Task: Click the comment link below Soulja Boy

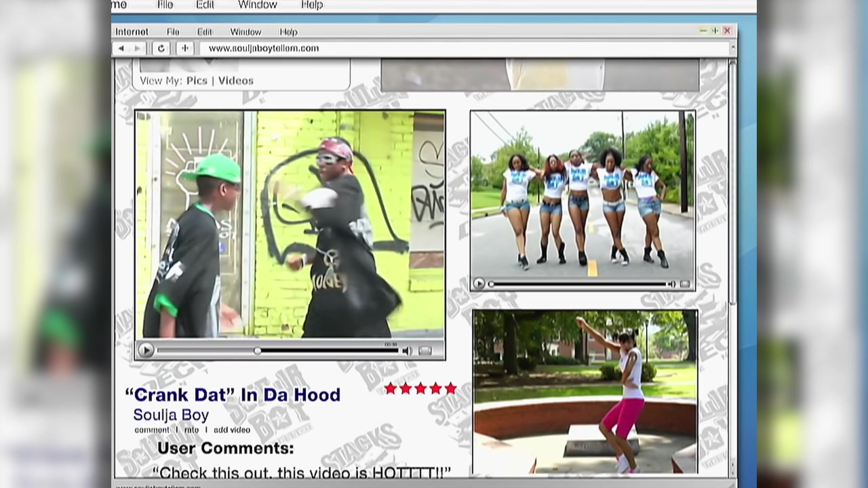Action: [152, 430]
